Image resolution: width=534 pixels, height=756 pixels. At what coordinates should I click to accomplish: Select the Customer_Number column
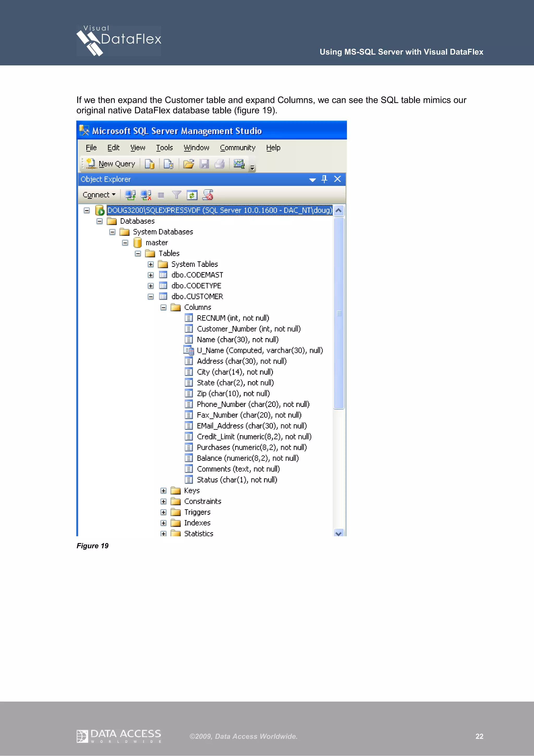click(x=249, y=329)
